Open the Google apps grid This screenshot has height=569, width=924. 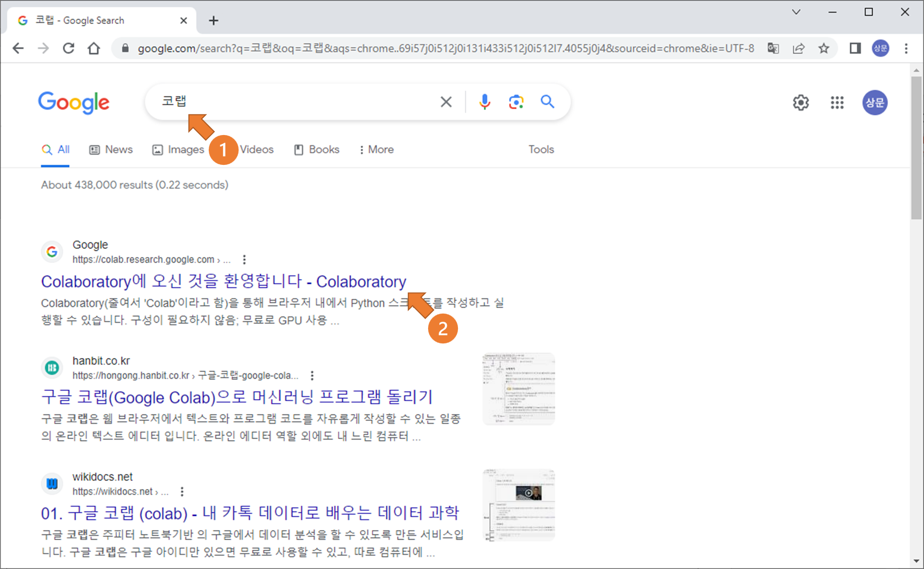[837, 103]
